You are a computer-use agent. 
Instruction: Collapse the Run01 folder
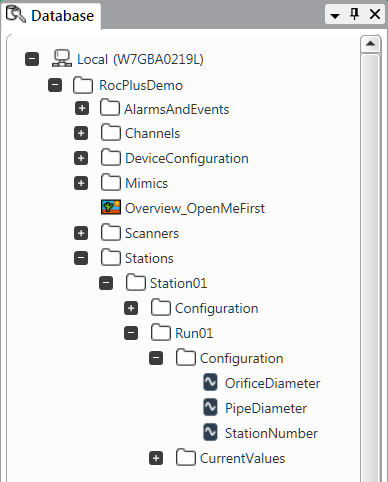(x=131, y=333)
